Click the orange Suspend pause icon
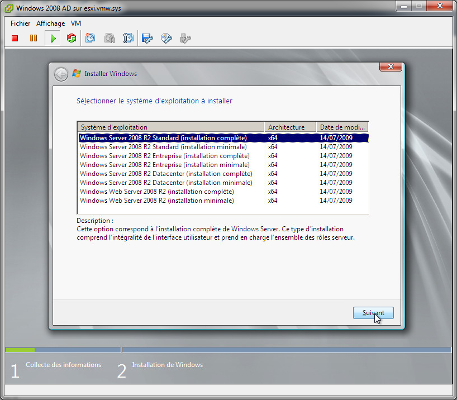Image resolution: width=457 pixels, height=400 pixels. (x=33, y=38)
